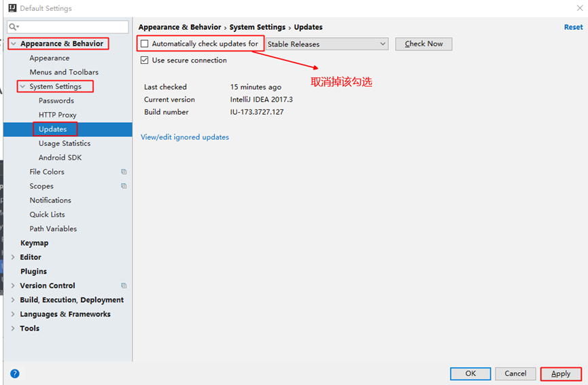588x385 pixels.
Task: Click the OK button
Action: point(470,373)
